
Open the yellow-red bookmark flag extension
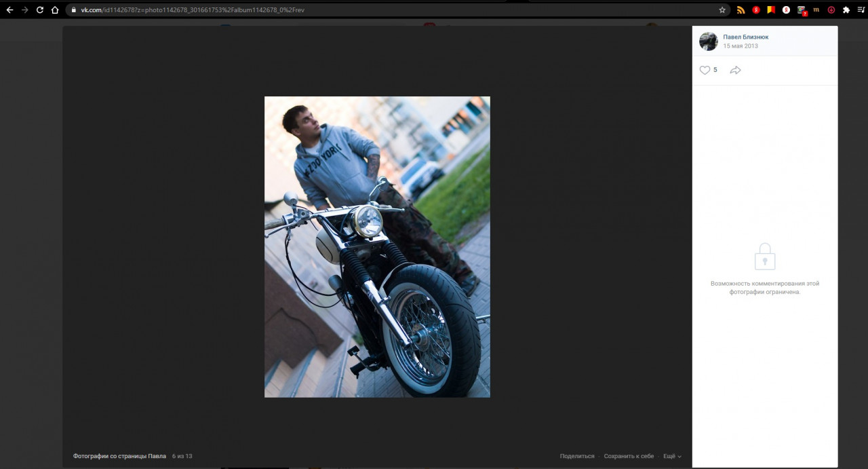point(771,10)
